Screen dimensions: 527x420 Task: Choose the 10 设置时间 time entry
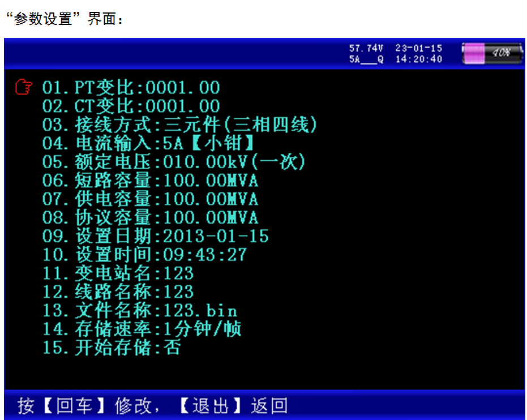click(145, 255)
